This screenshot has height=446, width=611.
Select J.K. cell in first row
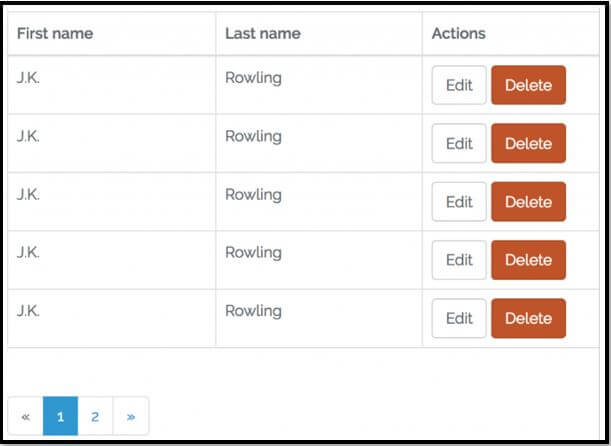[28, 78]
